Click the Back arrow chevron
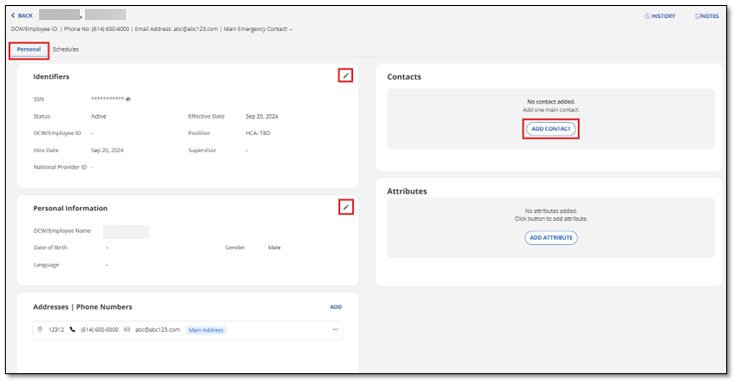 click(13, 15)
